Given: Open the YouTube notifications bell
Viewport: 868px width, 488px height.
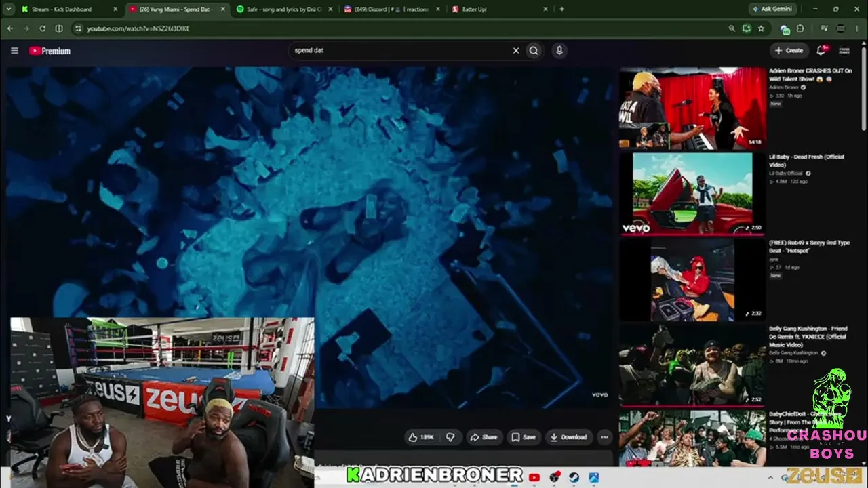Looking at the screenshot, I should coord(821,50).
